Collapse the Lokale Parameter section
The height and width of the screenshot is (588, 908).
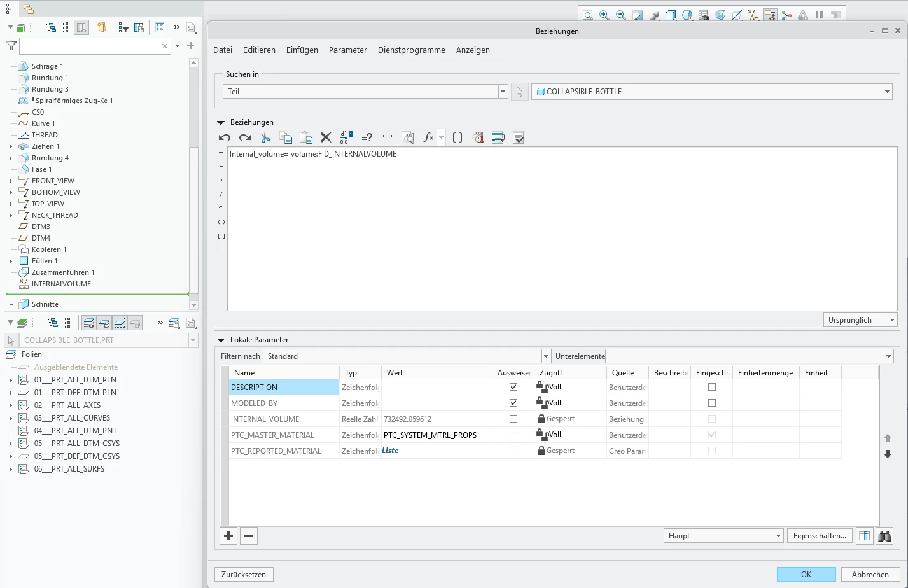tap(221, 340)
